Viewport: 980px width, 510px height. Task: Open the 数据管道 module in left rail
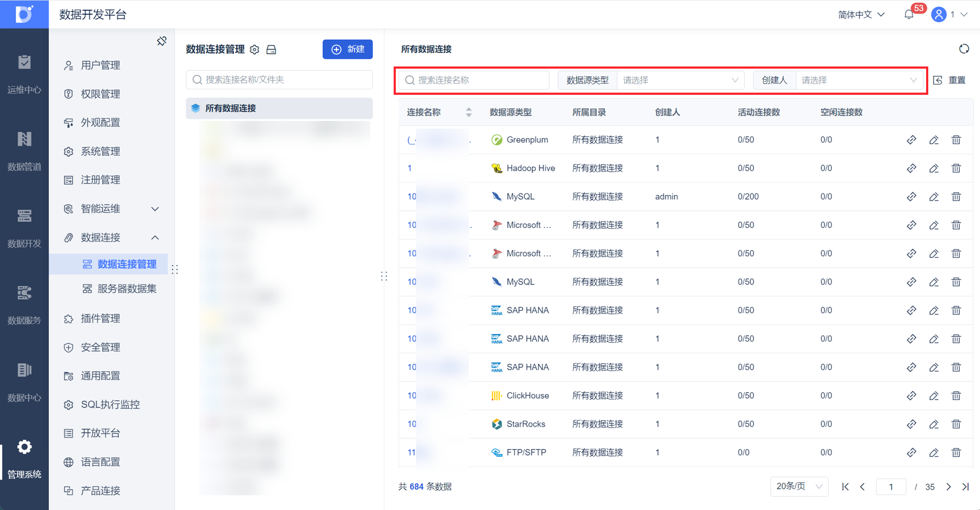(24, 151)
